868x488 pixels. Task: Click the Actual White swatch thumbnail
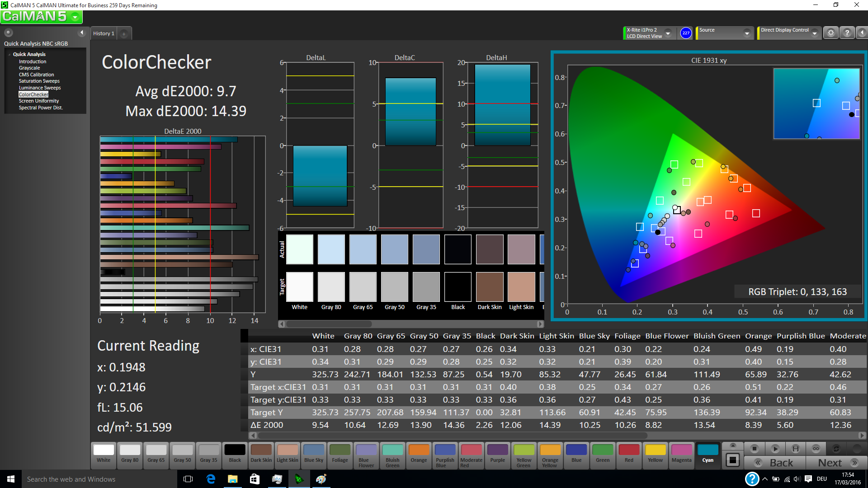pyautogui.click(x=299, y=249)
